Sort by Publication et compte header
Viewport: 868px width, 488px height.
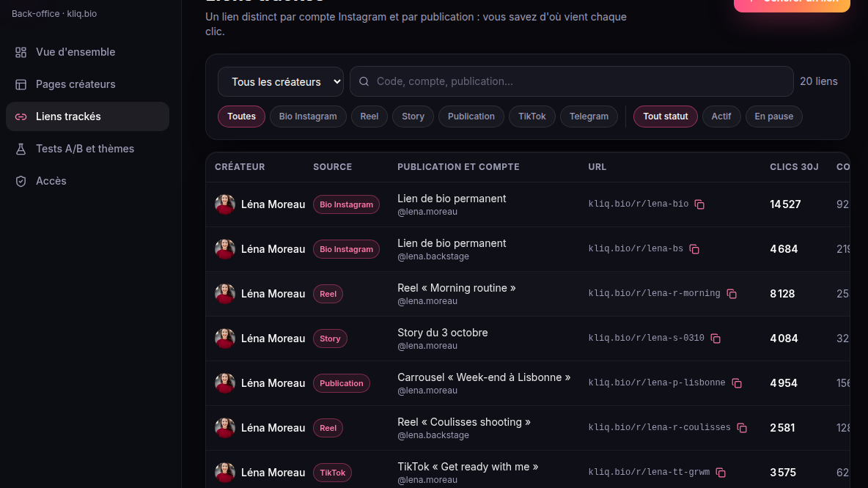click(458, 166)
